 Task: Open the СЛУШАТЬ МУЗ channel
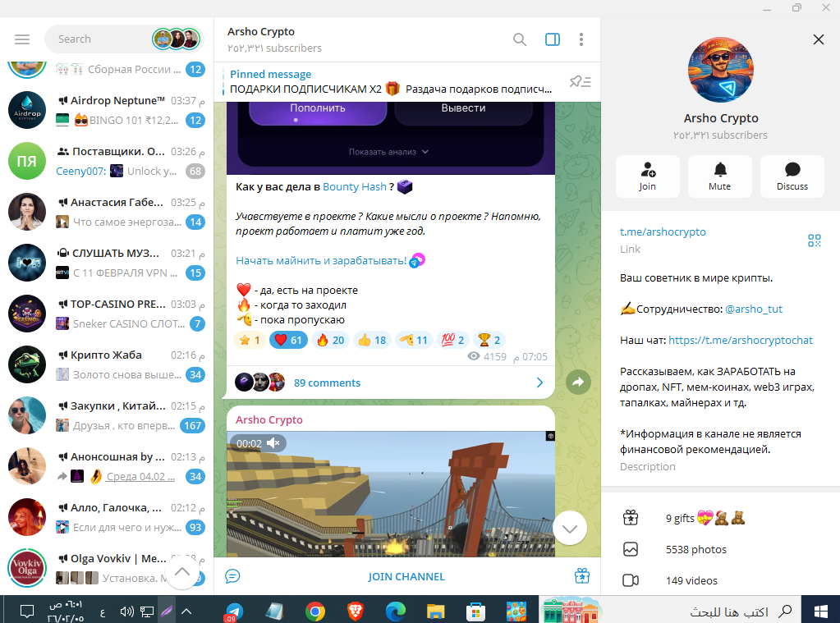[107, 263]
